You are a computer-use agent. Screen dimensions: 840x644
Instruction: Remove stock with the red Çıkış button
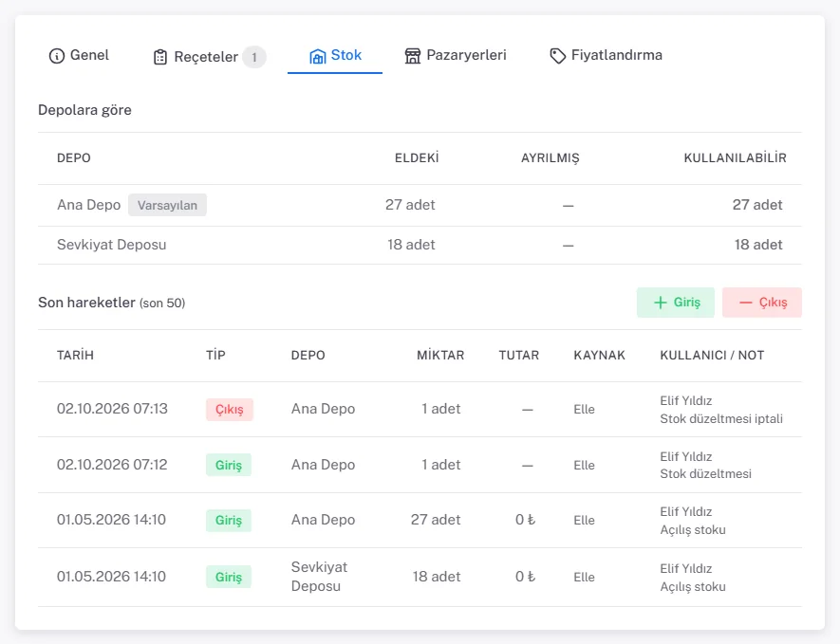click(762, 303)
